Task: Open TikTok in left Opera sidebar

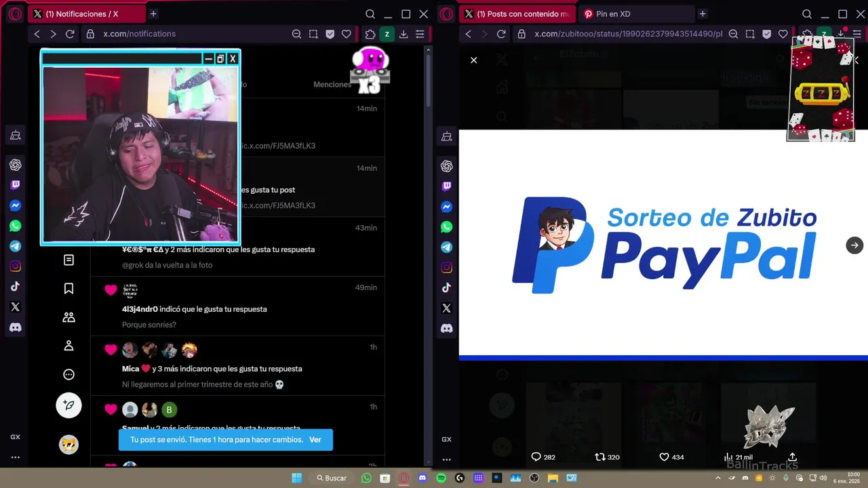Action: (15, 287)
